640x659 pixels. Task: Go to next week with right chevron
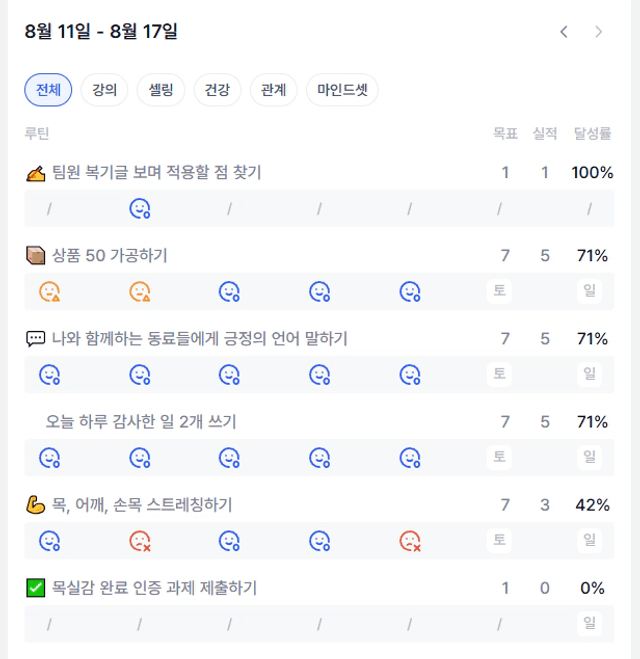click(x=598, y=32)
